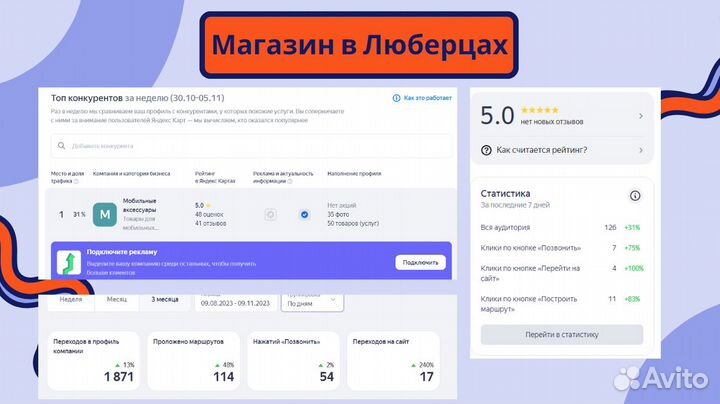This screenshot has width=720, height=404.
Task: Click the blue checkmark relevance icon
Action: [304, 214]
